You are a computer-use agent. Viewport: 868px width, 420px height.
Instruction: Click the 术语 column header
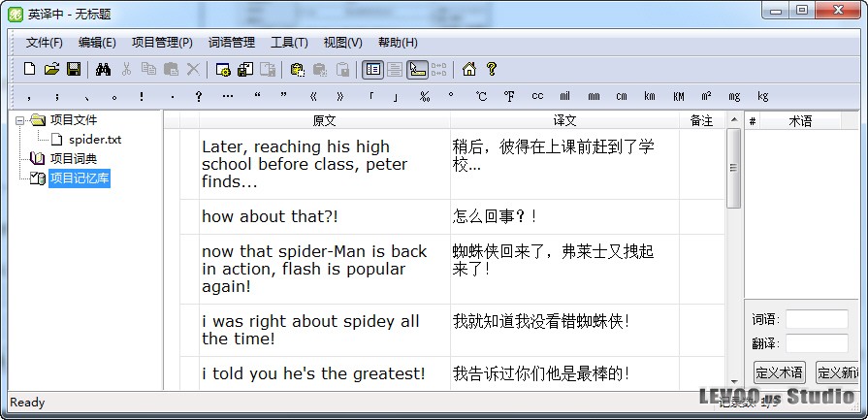800,120
